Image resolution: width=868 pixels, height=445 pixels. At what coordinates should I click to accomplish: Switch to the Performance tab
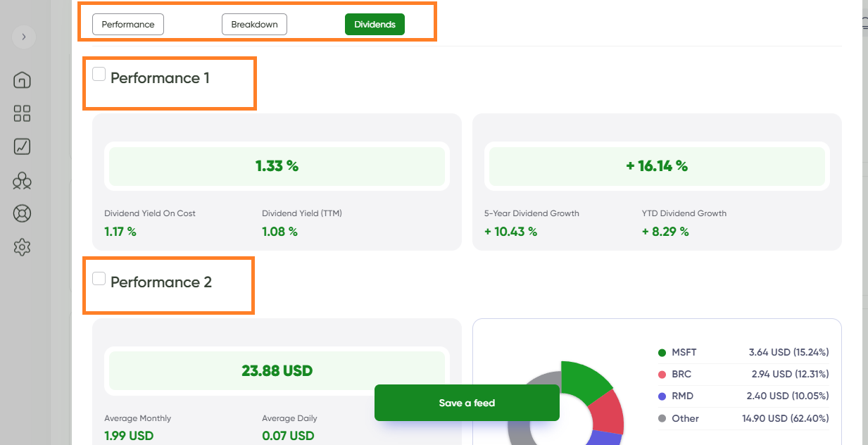pyautogui.click(x=128, y=24)
